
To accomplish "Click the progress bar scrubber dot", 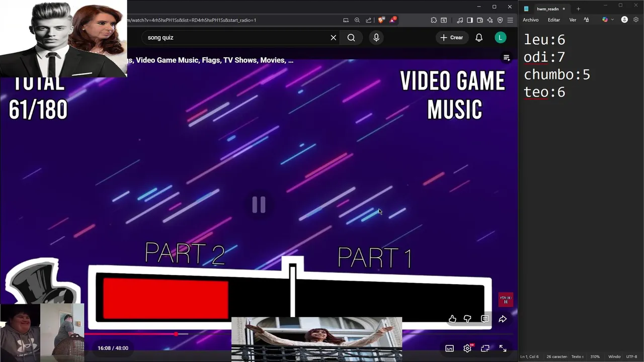I will [x=176, y=334].
